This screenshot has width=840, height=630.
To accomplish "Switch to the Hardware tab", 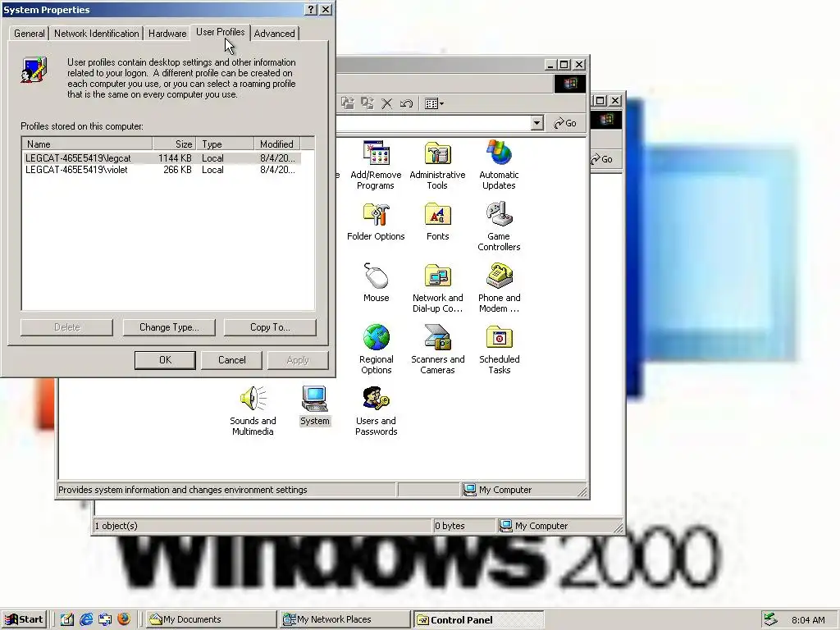I will (x=167, y=33).
